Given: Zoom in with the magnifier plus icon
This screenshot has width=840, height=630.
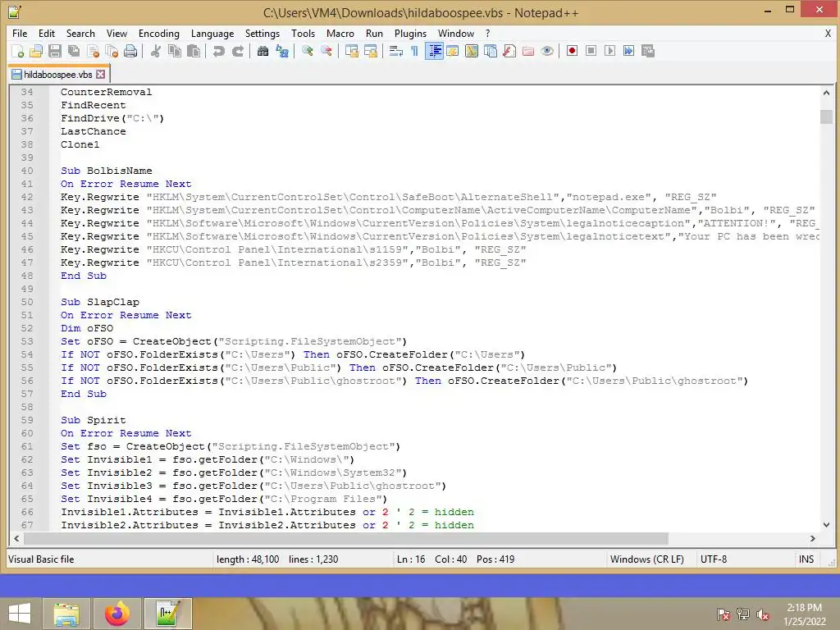Looking at the screenshot, I should (307, 51).
